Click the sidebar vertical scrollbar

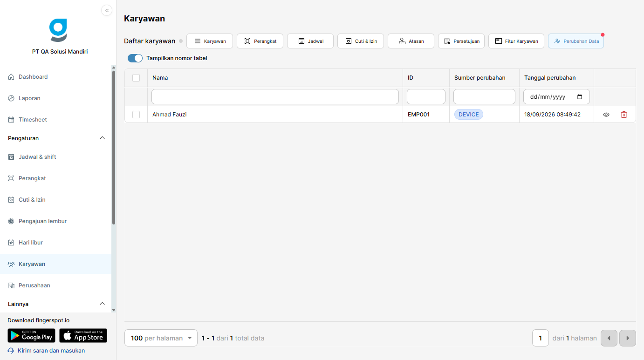113,147
